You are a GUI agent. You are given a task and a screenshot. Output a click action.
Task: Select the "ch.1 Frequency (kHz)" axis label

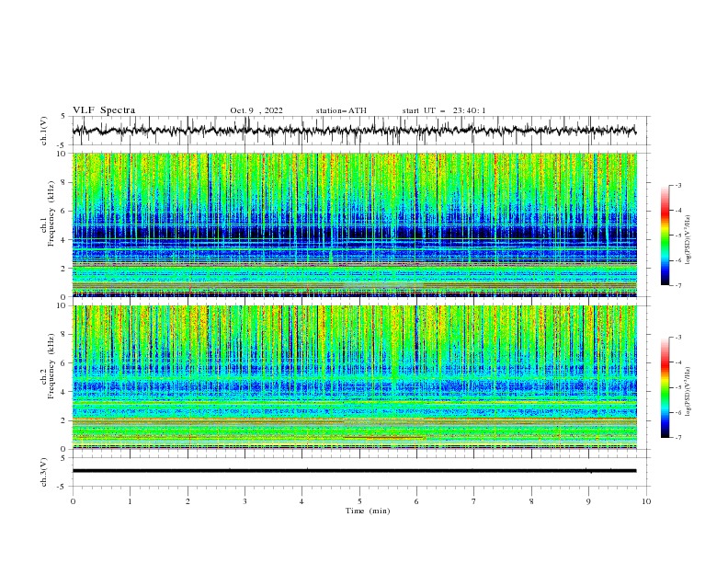[x=48, y=213]
